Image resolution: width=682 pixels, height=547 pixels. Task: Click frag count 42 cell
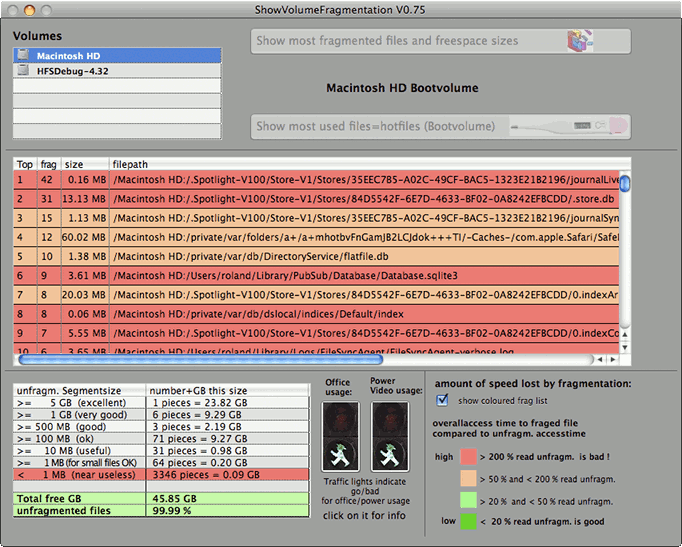point(49,180)
